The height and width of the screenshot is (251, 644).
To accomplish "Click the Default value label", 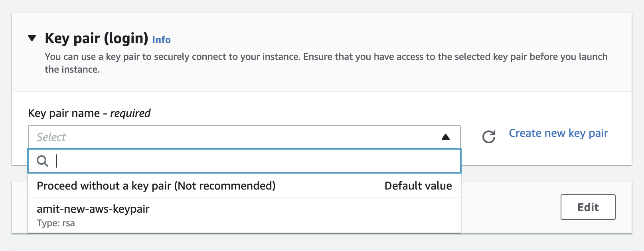I will pos(418,186).
